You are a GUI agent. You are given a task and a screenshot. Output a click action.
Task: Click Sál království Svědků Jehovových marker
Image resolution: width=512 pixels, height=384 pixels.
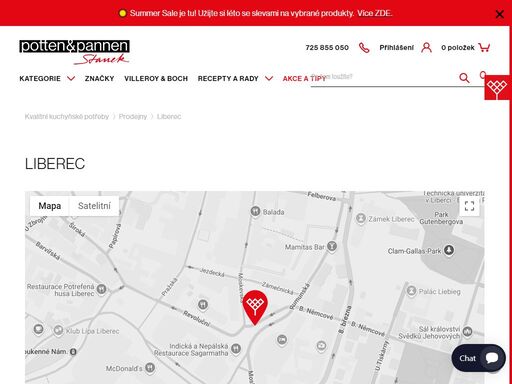467,331
